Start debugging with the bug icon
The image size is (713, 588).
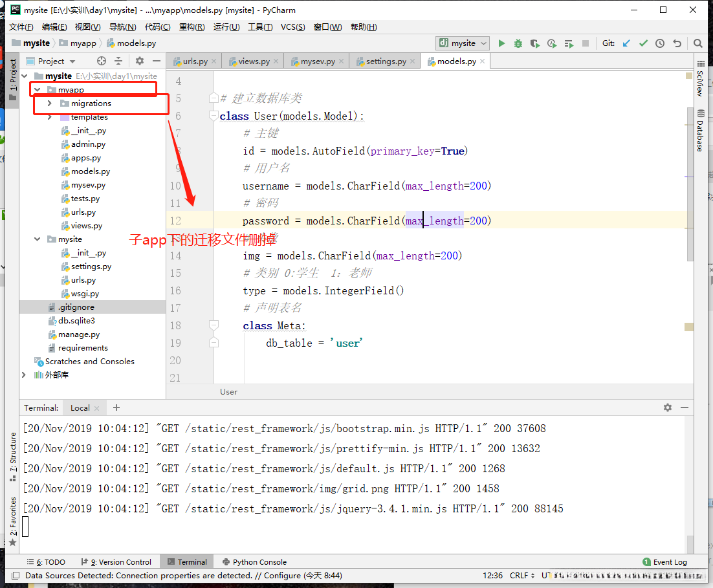[x=518, y=43]
